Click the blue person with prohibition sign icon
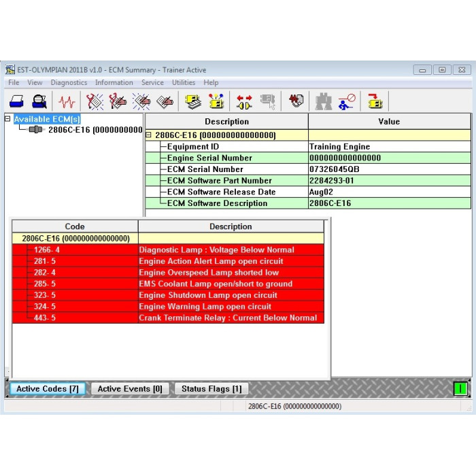Image resolution: width=476 pixels, height=476 pixels. coord(347,101)
